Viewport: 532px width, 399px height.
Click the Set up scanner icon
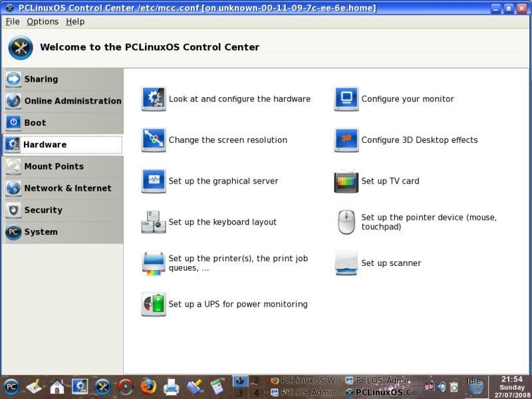346,263
